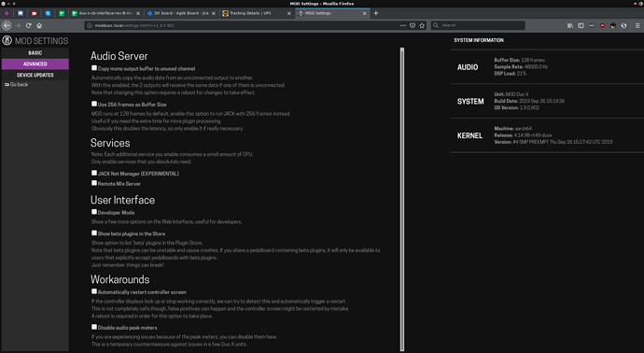This screenshot has height=353, width=644.
Task: Open the Firefox hamburger menu
Action: coord(637,25)
